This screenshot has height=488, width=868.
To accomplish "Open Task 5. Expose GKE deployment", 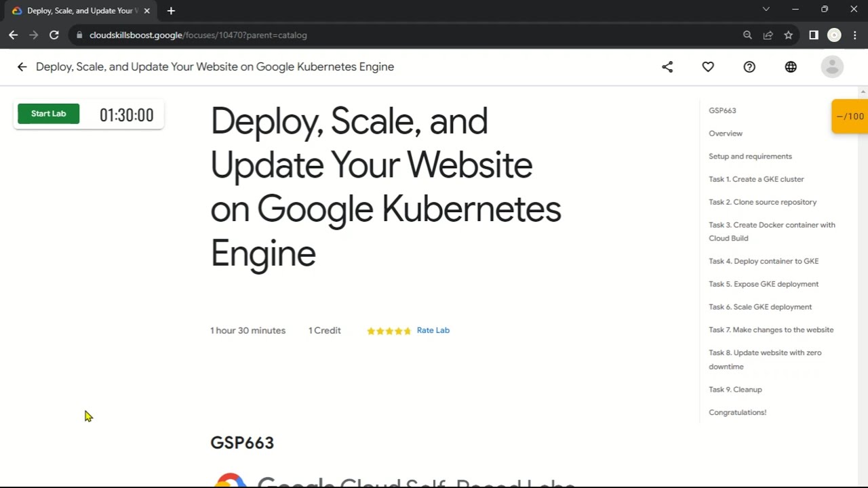I will (764, 284).
